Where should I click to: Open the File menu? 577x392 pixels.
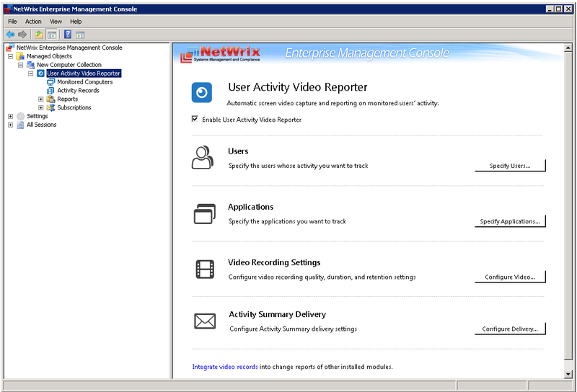(x=12, y=22)
